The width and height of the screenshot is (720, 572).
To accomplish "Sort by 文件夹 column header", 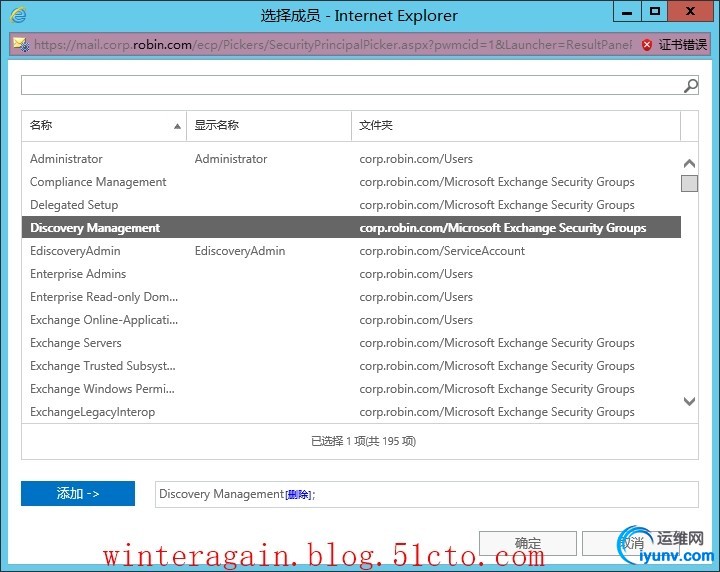I will (x=516, y=125).
